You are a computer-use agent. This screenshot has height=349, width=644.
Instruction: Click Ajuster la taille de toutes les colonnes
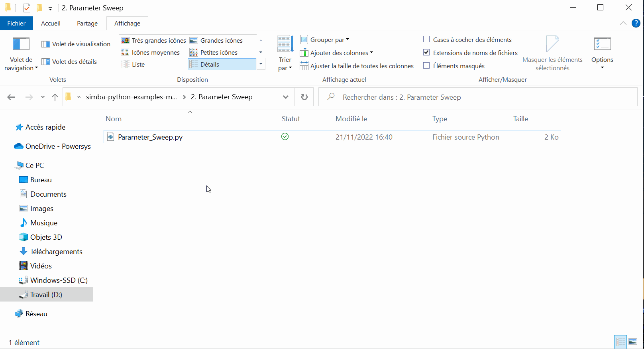point(357,66)
